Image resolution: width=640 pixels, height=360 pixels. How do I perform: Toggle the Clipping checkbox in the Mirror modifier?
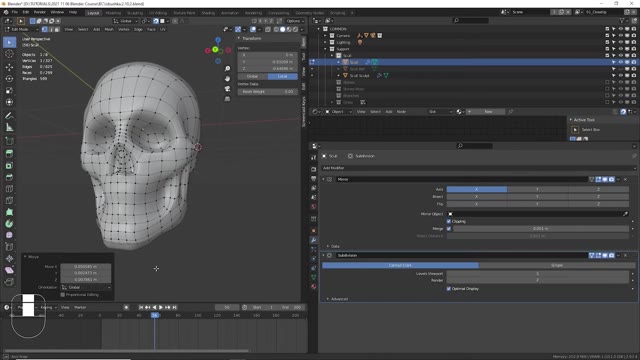click(x=449, y=221)
